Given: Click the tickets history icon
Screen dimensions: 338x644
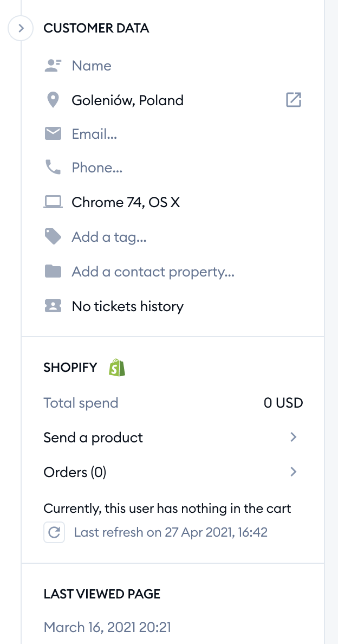Looking at the screenshot, I should pos(53,306).
